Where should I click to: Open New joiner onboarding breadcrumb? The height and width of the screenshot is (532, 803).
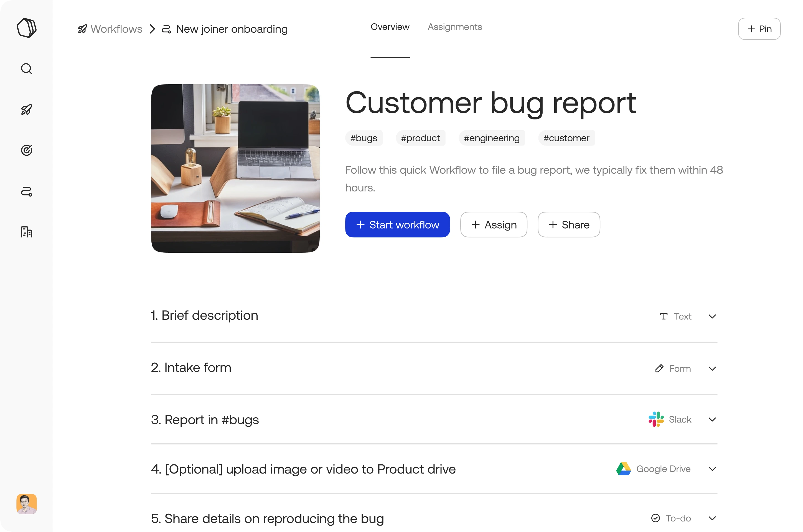coord(232,29)
